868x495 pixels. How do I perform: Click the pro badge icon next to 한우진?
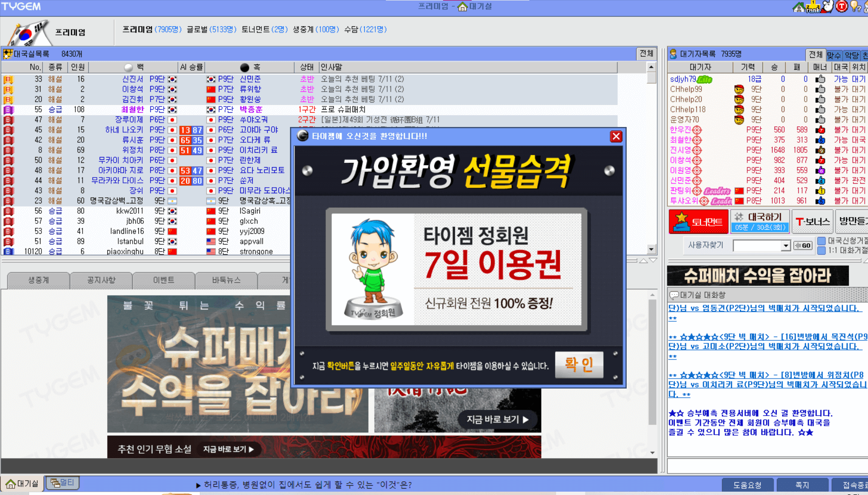click(697, 130)
